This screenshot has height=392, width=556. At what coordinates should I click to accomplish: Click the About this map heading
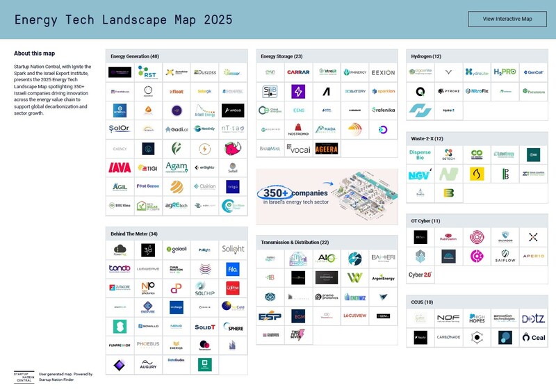[34, 54]
